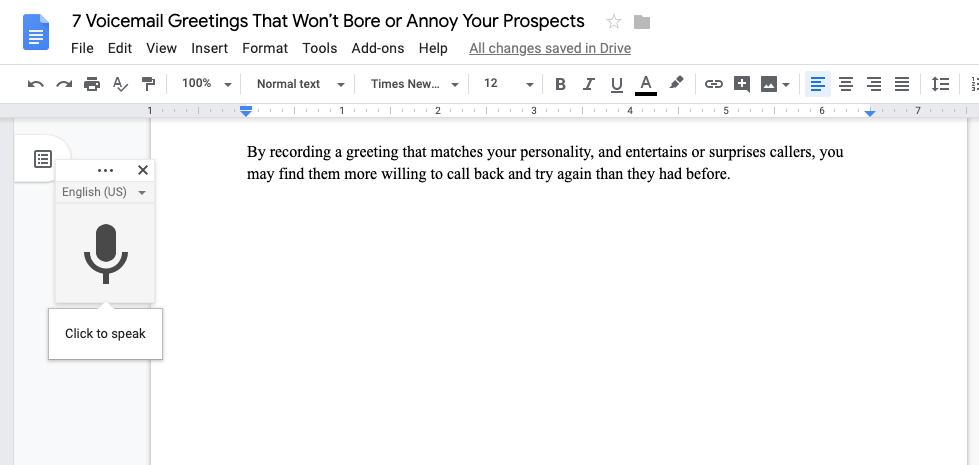Open the Format menu
This screenshot has height=465, width=979.
click(265, 48)
